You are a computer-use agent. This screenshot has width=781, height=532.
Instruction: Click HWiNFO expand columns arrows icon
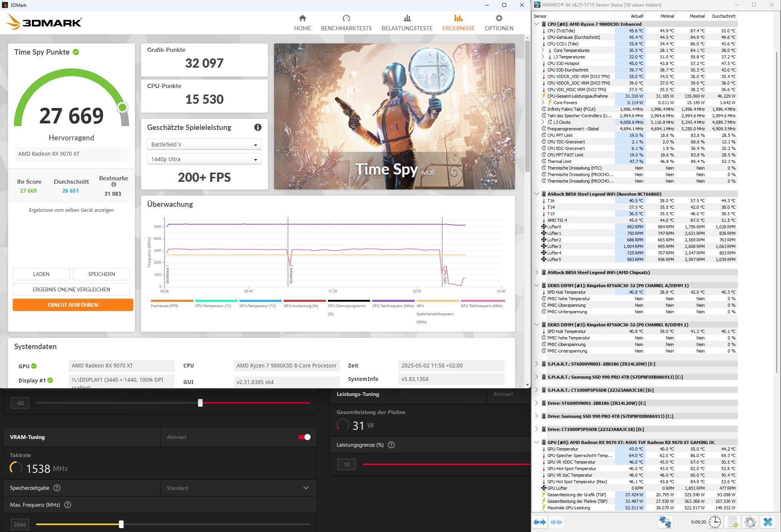540,522
